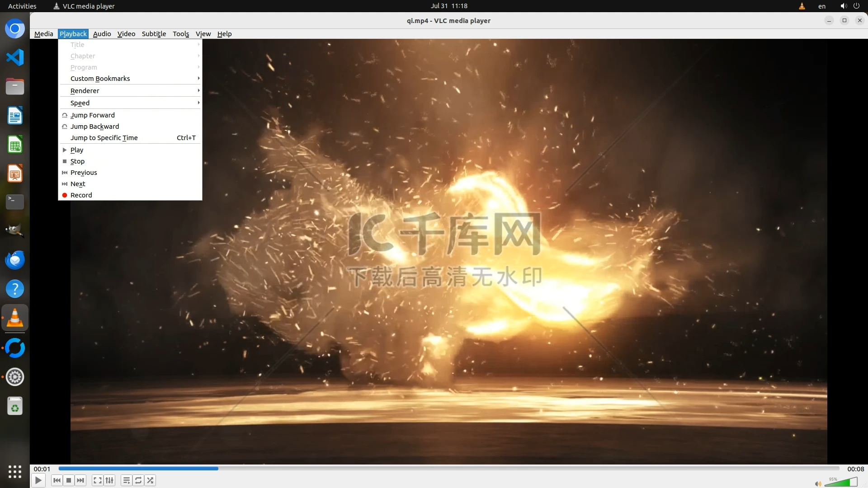Click the playback seek progress bar
Viewport: 868px width, 488px height.
[448, 469]
